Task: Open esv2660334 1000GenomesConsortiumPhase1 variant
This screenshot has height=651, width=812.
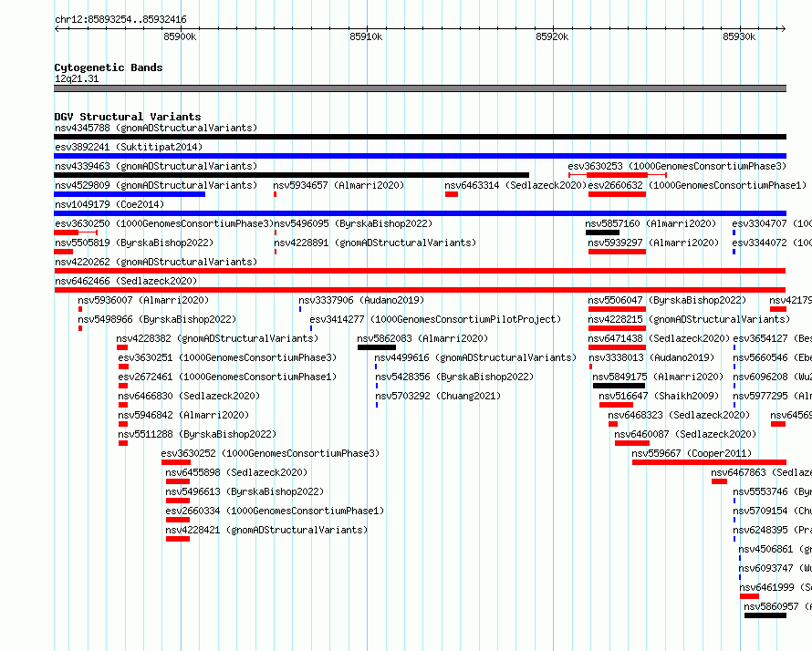Action: [275, 511]
